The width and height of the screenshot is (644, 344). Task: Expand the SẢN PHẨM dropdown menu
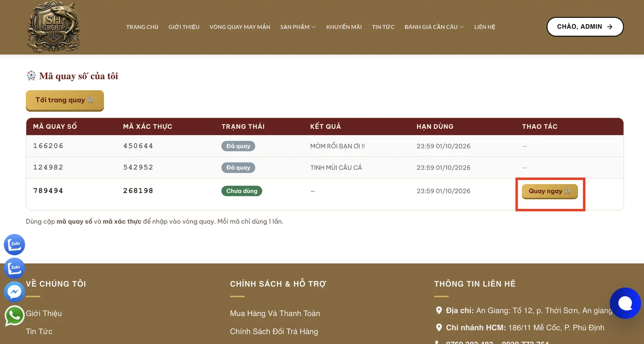point(298,27)
